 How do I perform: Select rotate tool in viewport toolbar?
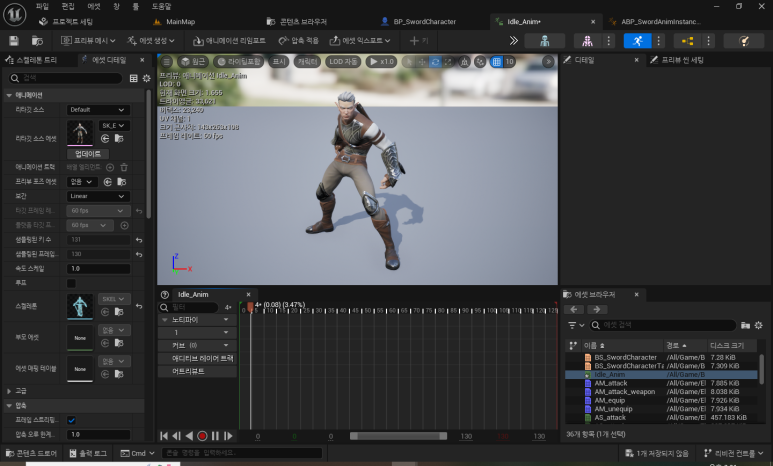pyautogui.click(x=435, y=62)
